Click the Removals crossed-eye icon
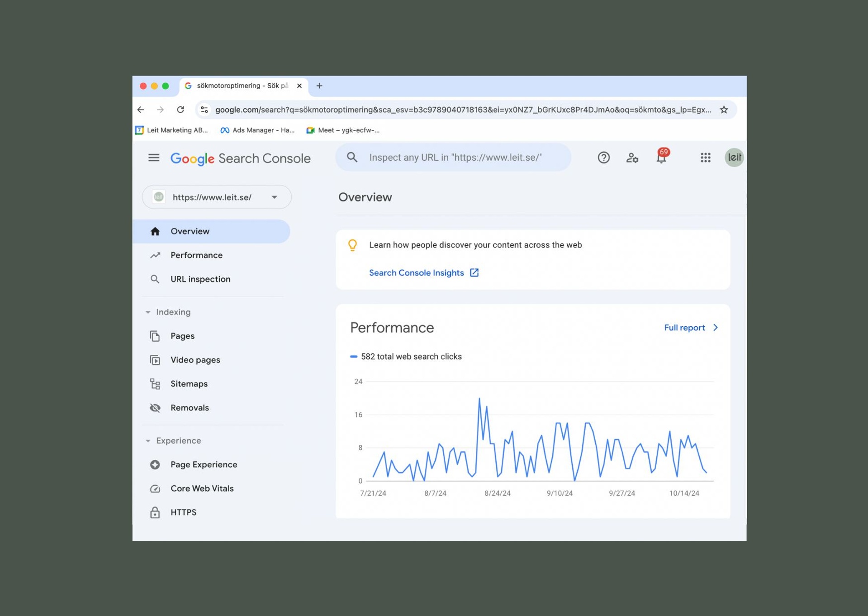The image size is (868, 616). click(155, 408)
